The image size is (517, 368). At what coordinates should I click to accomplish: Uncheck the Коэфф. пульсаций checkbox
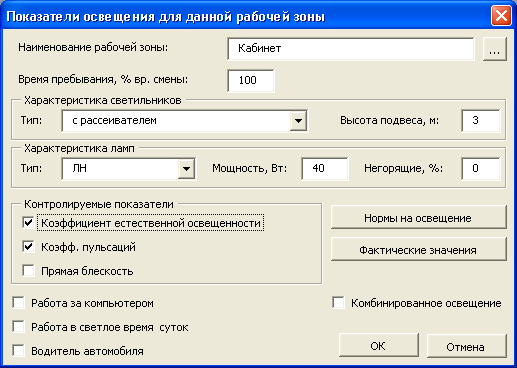click(x=28, y=247)
